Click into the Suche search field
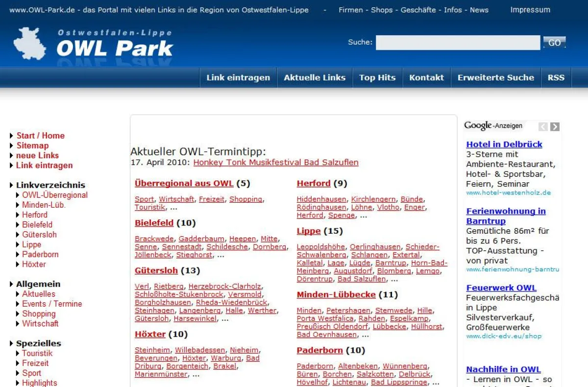Screen dimensions: 588x387 tap(458, 43)
